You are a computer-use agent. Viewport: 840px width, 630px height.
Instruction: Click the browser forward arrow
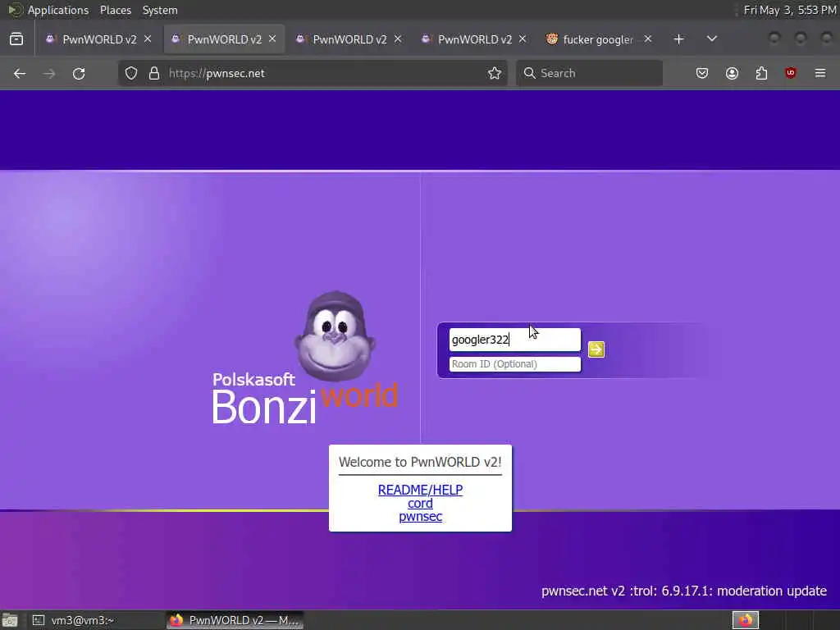coord(49,73)
